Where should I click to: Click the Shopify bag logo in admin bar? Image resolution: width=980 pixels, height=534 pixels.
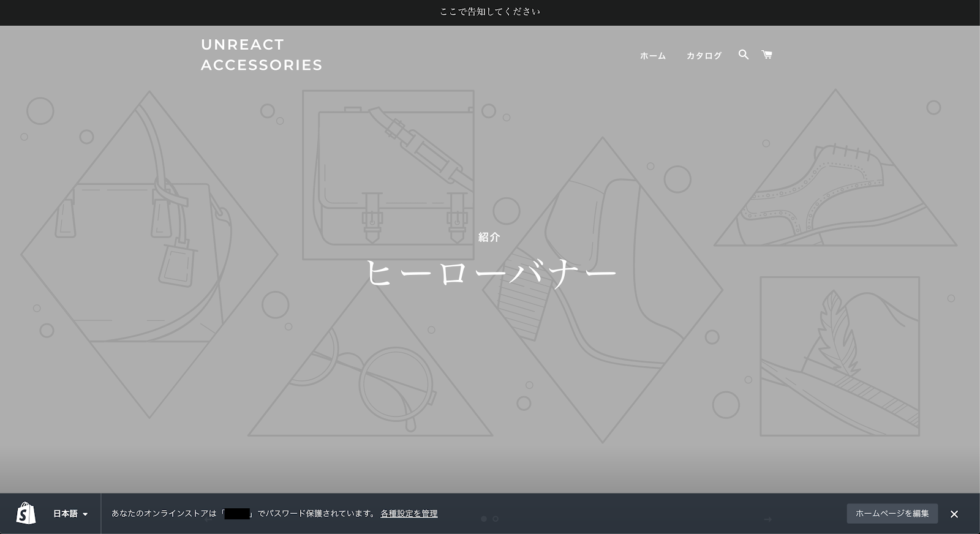click(x=26, y=513)
